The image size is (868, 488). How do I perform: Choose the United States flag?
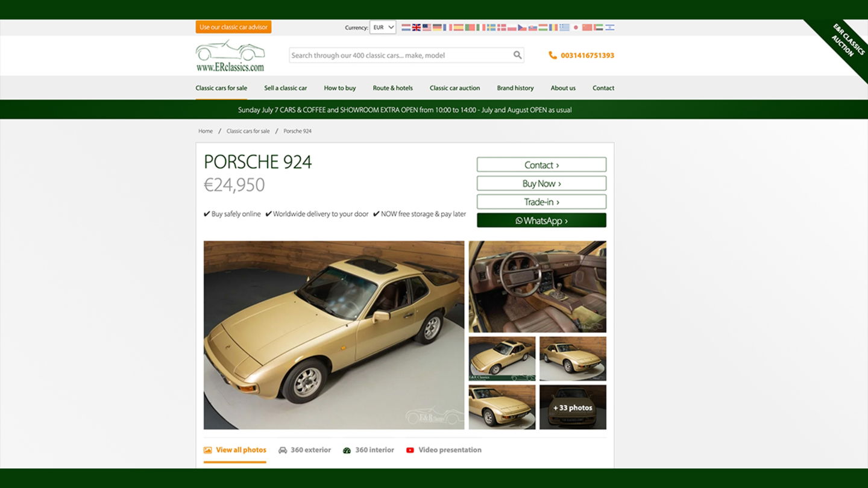click(427, 27)
